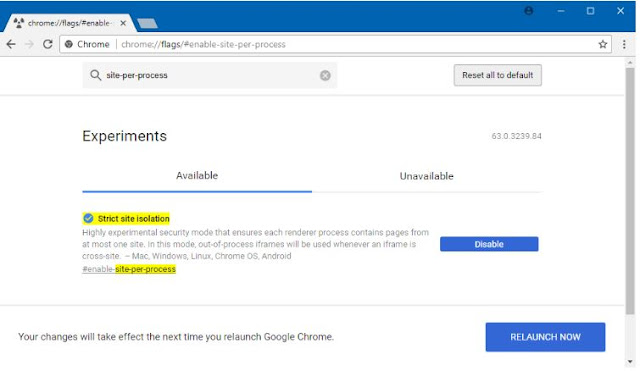The image size is (640, 371).
Task: Open the Chrome profile avatar icon
Action: pos(529,11)
